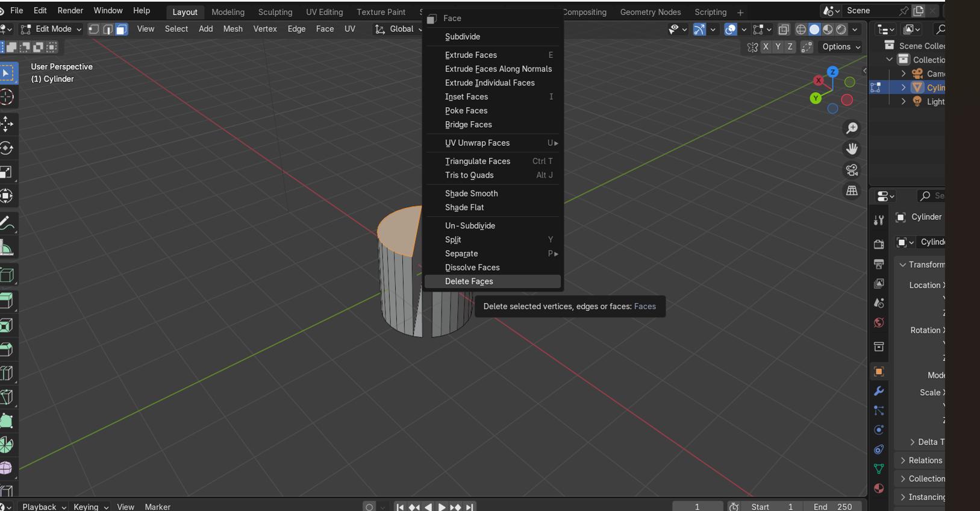Switch to Material Preview shading

[x=828, y=29]
